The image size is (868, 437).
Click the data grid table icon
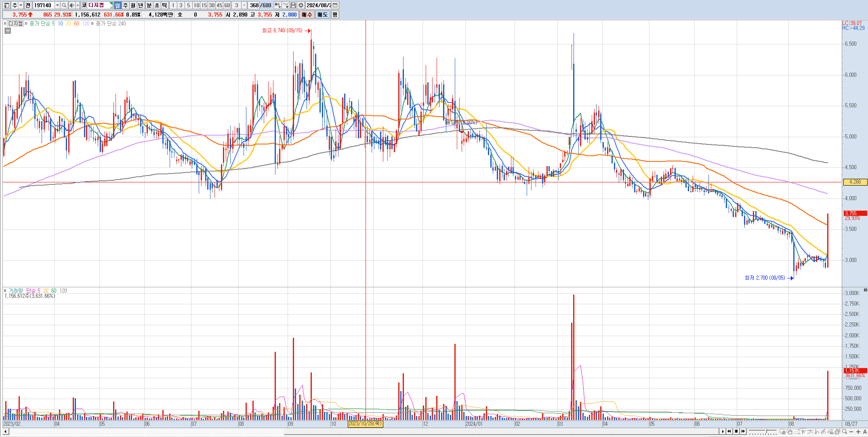pos(8,31)
